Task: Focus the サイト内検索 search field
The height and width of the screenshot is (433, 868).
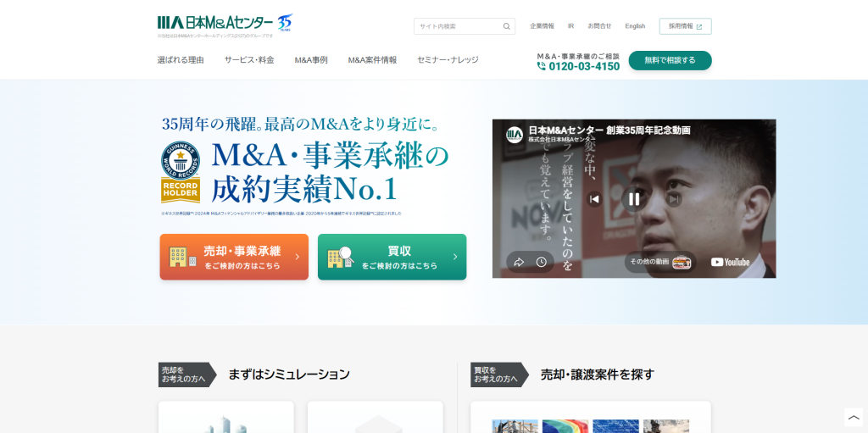Action: coord(465,26)
